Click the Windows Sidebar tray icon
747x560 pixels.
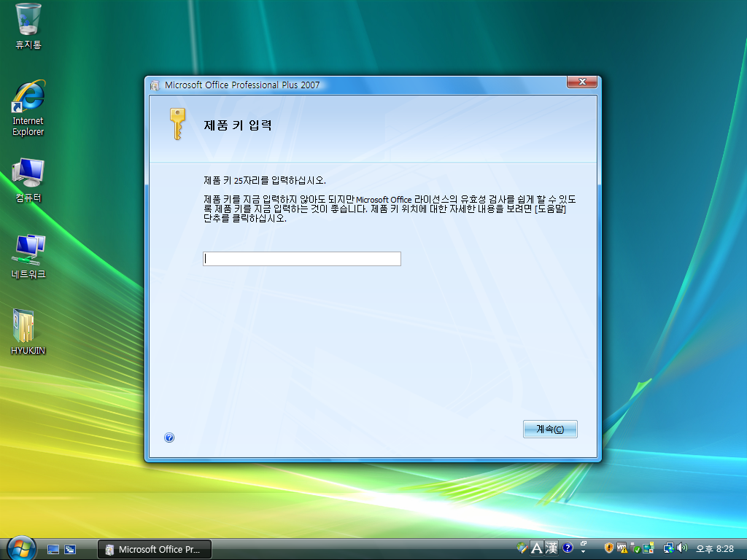(648, 548)
